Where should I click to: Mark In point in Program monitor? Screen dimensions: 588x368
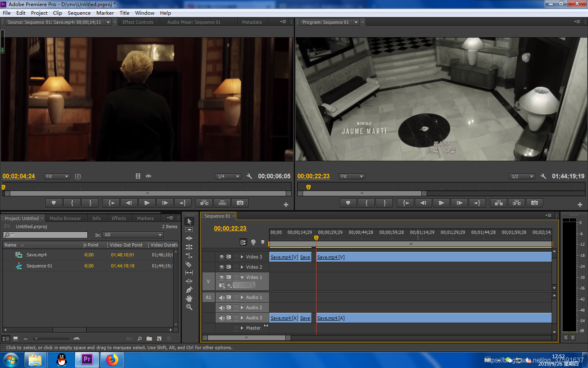pyautogui.click(x=366, y=203)
